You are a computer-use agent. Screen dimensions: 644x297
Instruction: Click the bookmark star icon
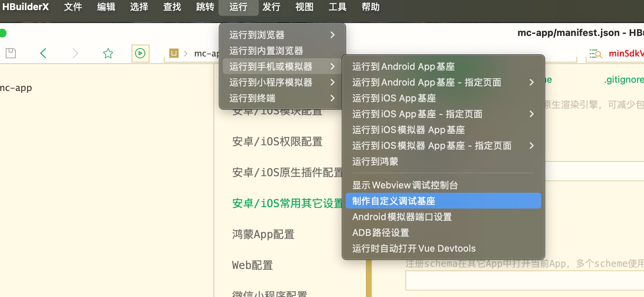(x=108, y=54)
